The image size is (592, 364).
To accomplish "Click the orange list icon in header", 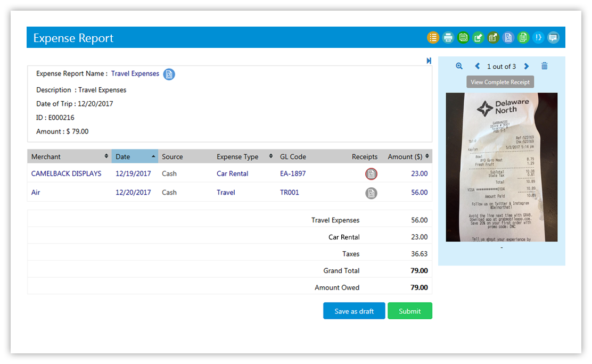I will (433, 38).
